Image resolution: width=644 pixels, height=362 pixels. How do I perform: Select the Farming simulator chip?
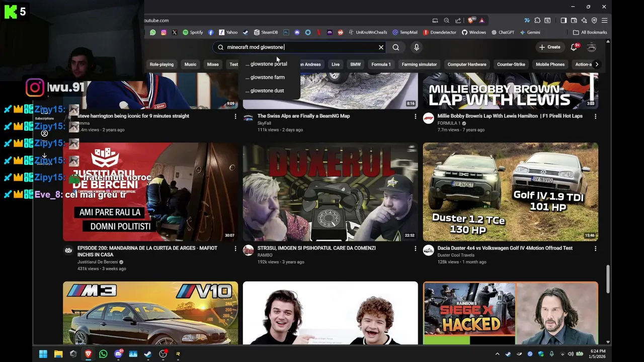[419, 64]
